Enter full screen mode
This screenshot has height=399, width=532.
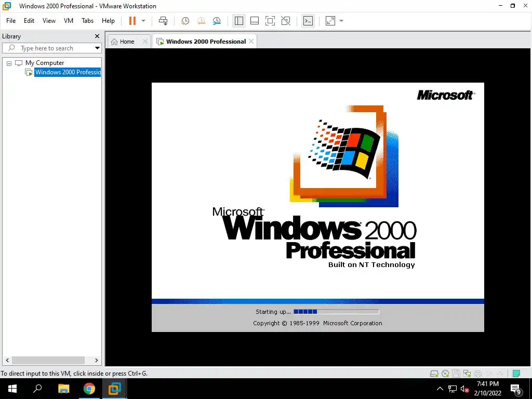[x=270, y=21]
